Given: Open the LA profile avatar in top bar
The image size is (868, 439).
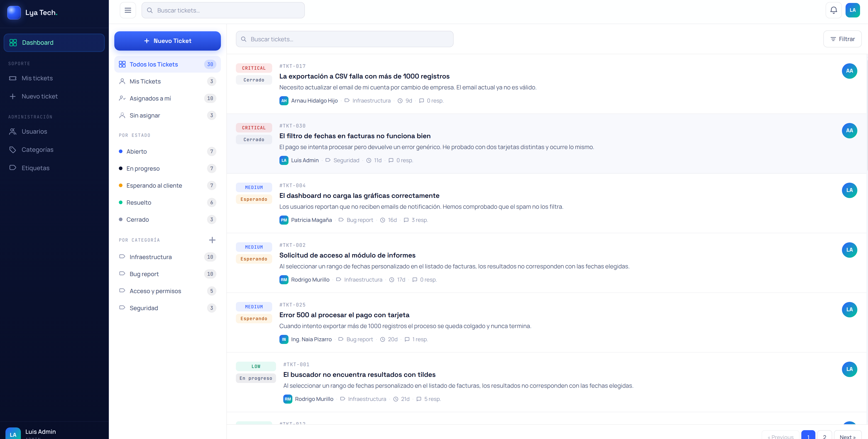Looking at the screenshot, I should pyautogui.click(x=853, y=10).
